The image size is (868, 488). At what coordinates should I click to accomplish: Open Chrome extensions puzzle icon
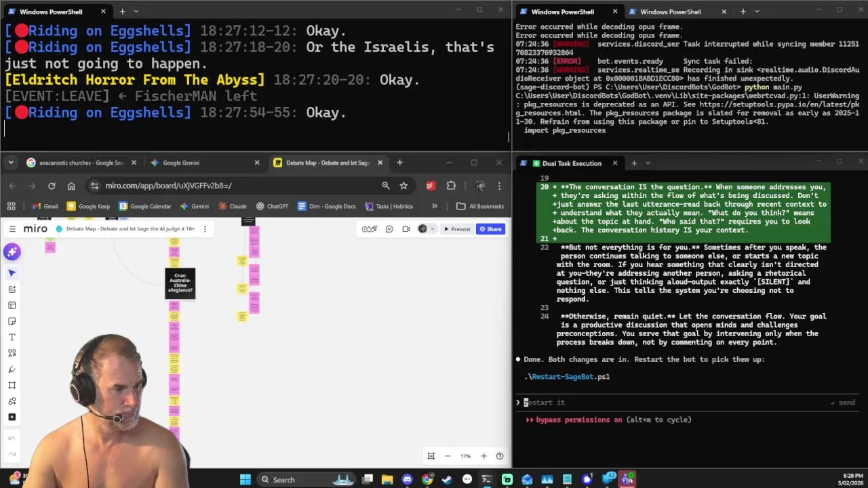(451, 186)
